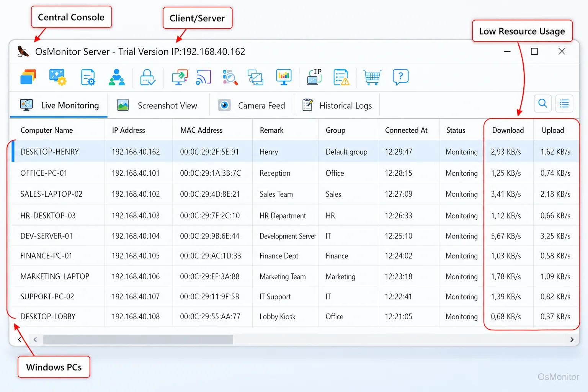Open the Screenshot View tab
The image size is (588, 392).
(x=158, y=105)
